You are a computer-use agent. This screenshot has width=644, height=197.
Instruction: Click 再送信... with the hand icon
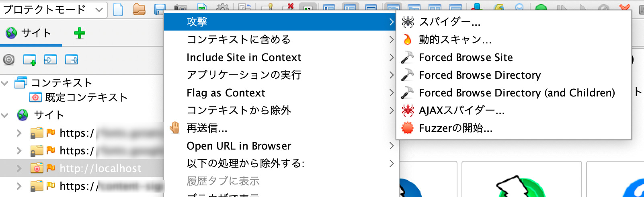(x=281, y=128)
